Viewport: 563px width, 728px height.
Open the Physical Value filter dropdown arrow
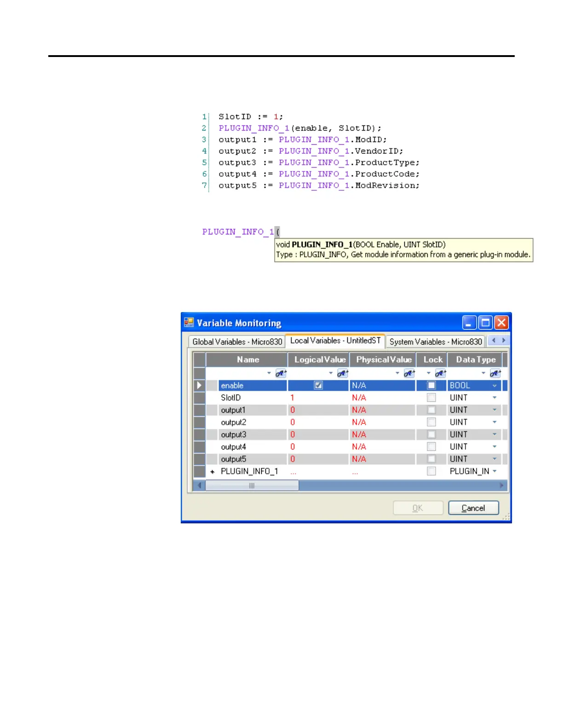point(397,373)
